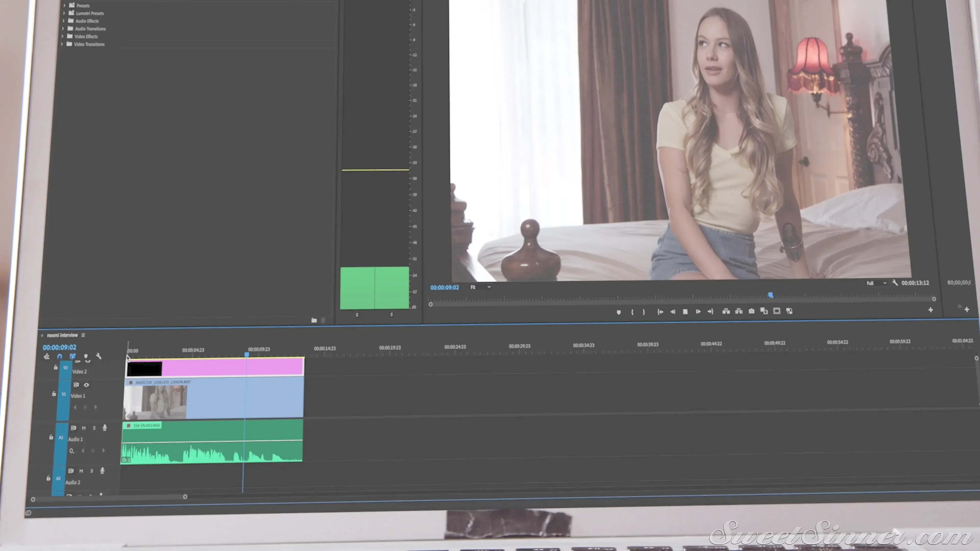Mute the Audio 1 track

click(x=84, y=428)
